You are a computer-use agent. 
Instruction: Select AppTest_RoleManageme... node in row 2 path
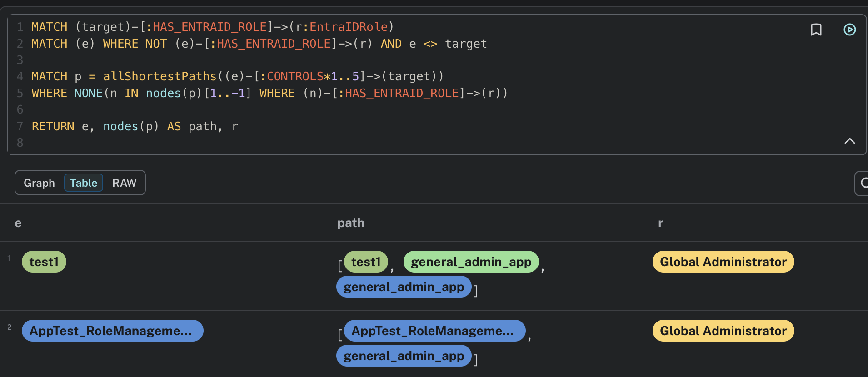[x=434, y=331]
